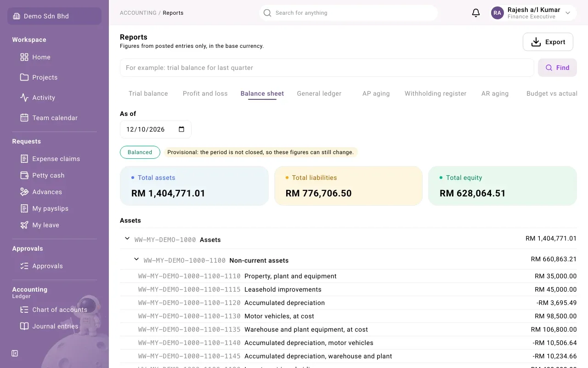Switch to the Trial balance tab
Viewport: 588px width, 368px height.
(148, 93)
